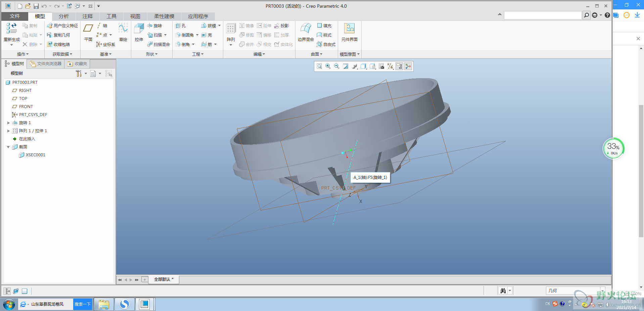Switch to the 柔性建模 ribbon tab
Screen dimensions: 644x311
pyautogui.click(x=164, y=16)
